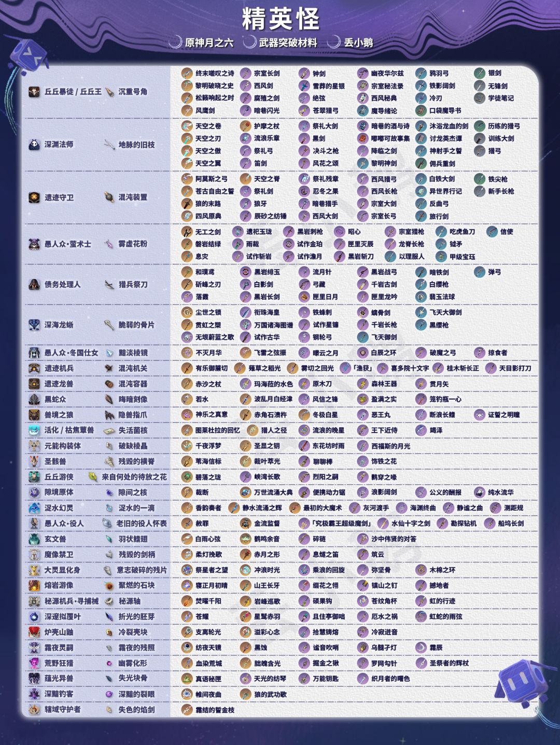Click the 若水 bow icon
560x745 pixels.
click(187, 399)
